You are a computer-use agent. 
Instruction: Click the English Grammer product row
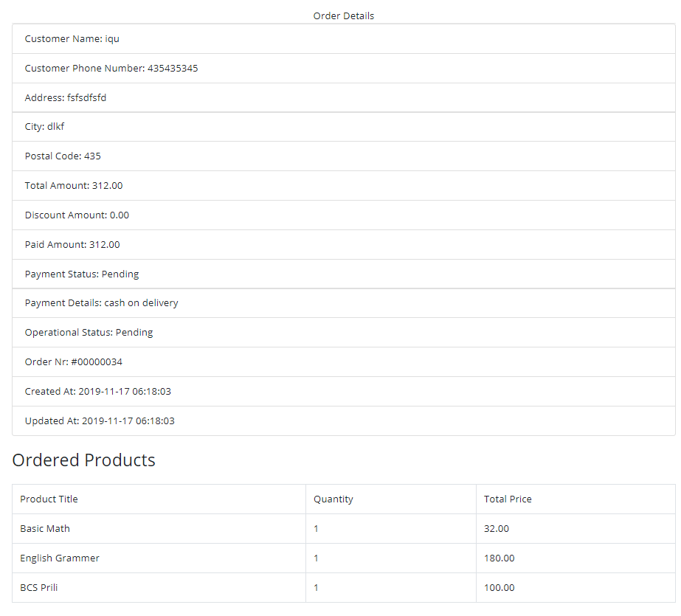pyautogui.click(x=344, y=558)
